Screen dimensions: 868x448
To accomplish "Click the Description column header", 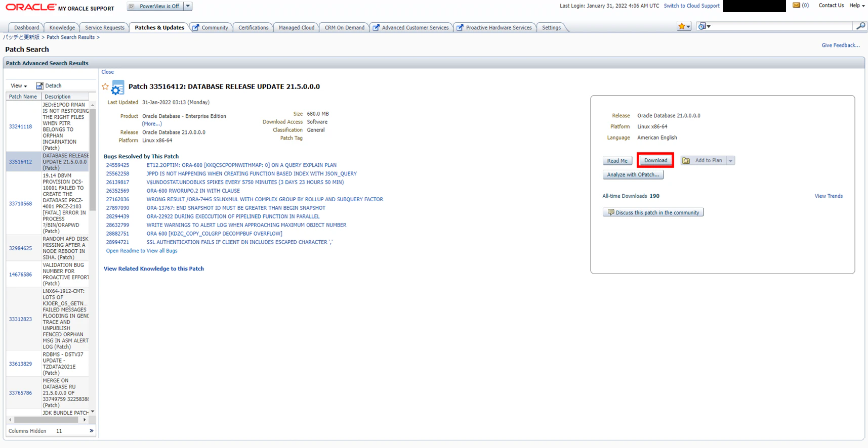I will click(65, 97).
